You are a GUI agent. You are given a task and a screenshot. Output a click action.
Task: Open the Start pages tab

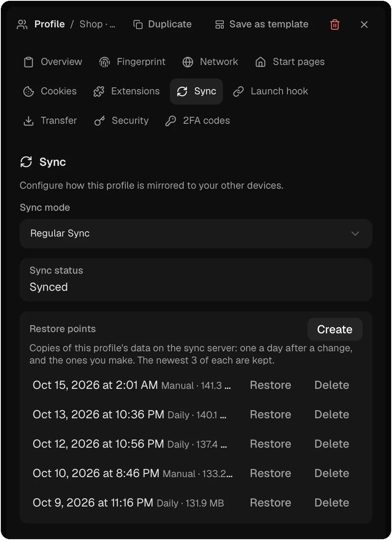click(290, 62)
